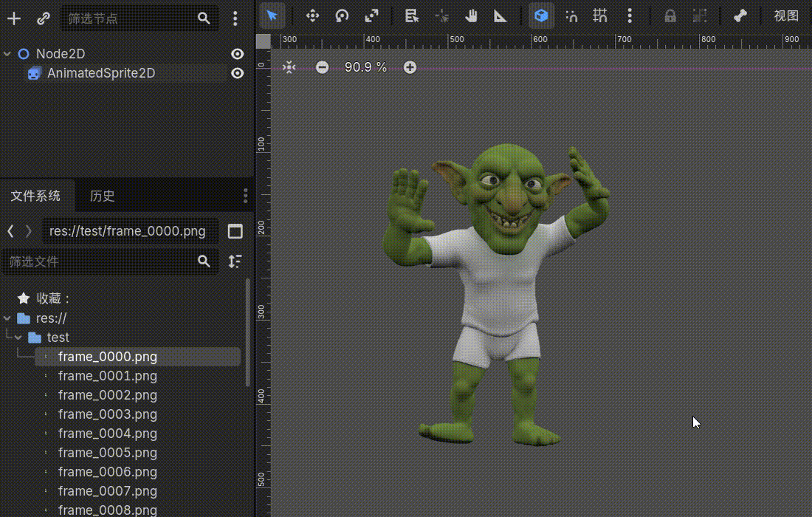This screenshot has height=517, width=812.
Task: Center the viewport view
Action: click(289, 67)
